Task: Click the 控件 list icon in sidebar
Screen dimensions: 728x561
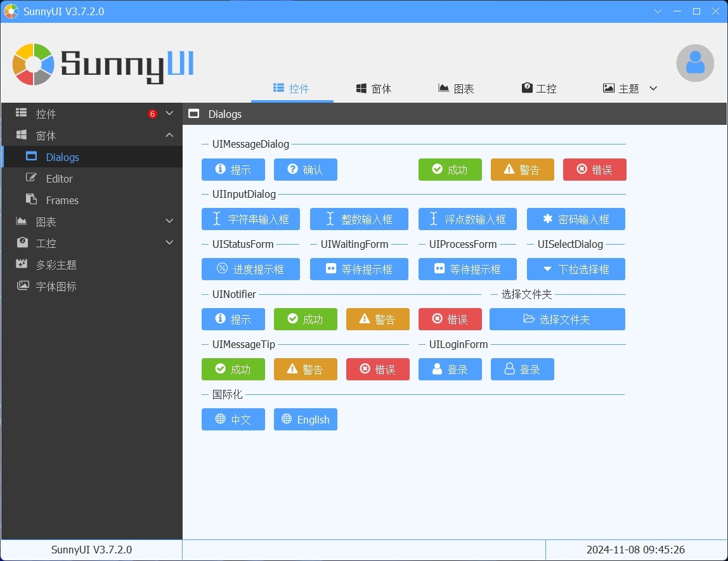Action: pyautogui.click(x=22, y=113)
